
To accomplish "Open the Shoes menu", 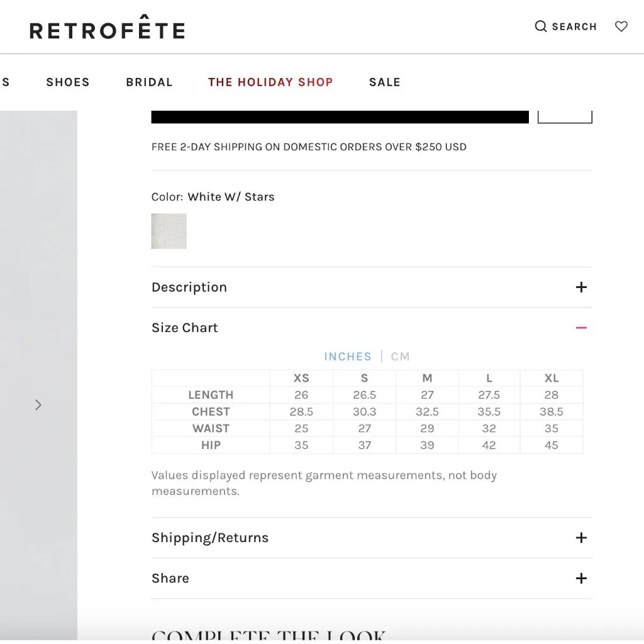I will pos(68,82).
